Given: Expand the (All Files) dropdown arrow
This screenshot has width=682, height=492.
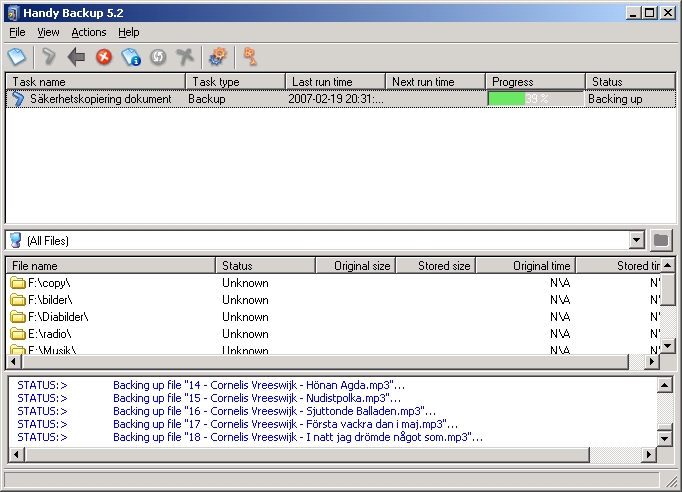Looking at the screenshot, I should pyautogui.click(x=636, y=240).
